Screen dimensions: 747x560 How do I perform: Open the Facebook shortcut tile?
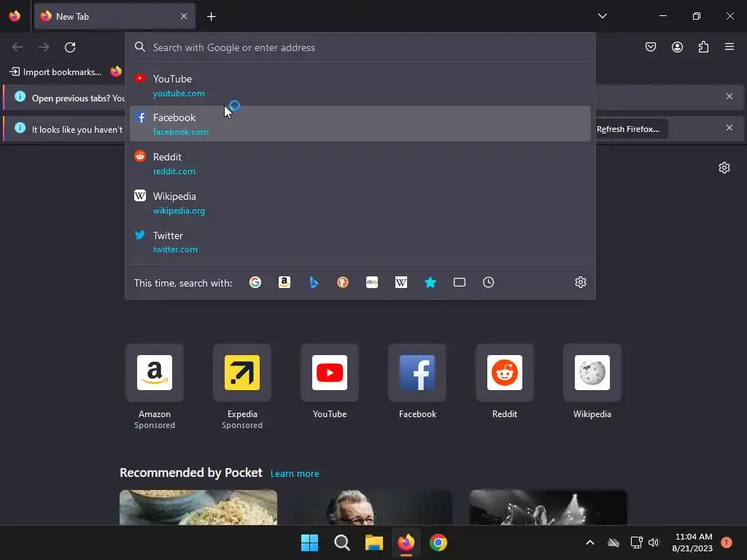417,373
